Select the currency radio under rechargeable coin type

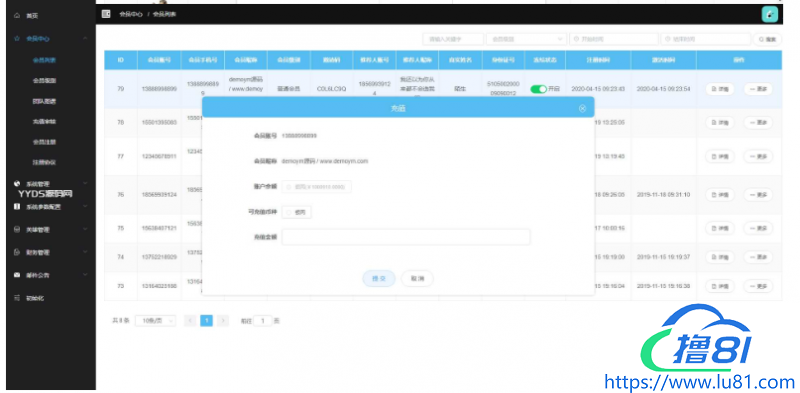coord(289,212)
